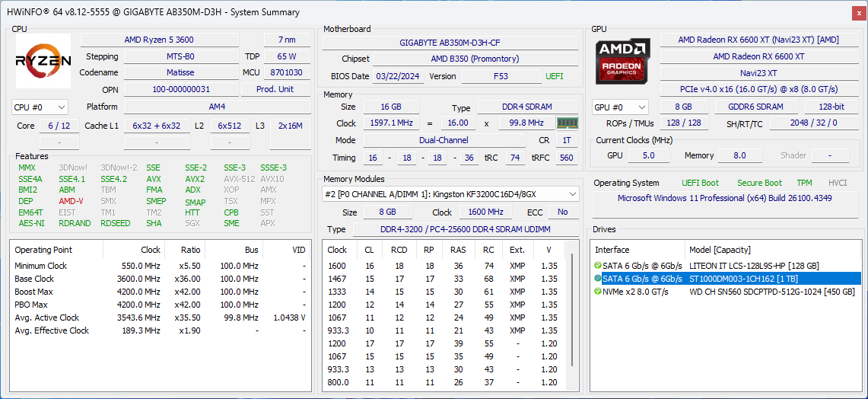Image resolution: width=868 pixels, height=399 pixels.
Task: Click the Prod. Unit field
Action: (x=275, y=89)
